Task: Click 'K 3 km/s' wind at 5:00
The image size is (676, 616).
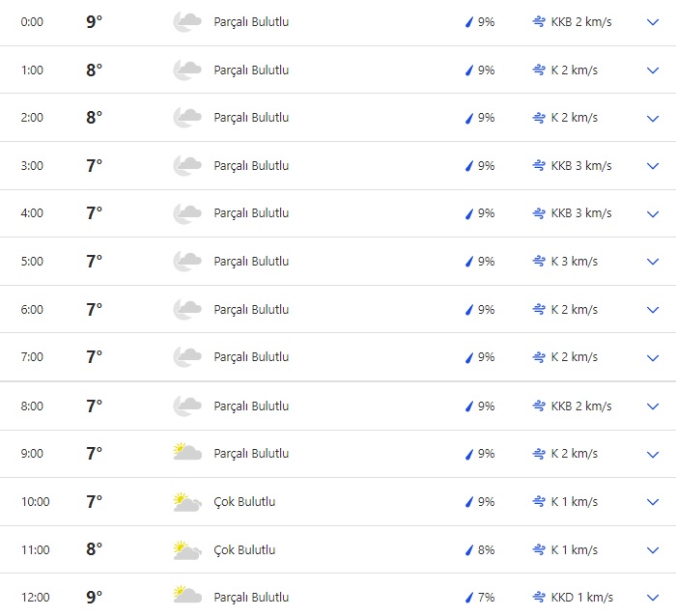Action: pyautogui.click(x=574, y=262)
